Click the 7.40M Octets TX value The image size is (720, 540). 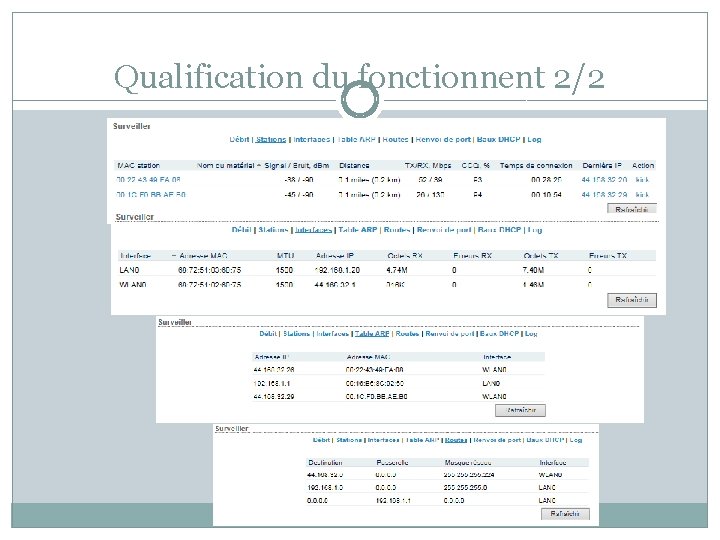(x=533, y=270)
